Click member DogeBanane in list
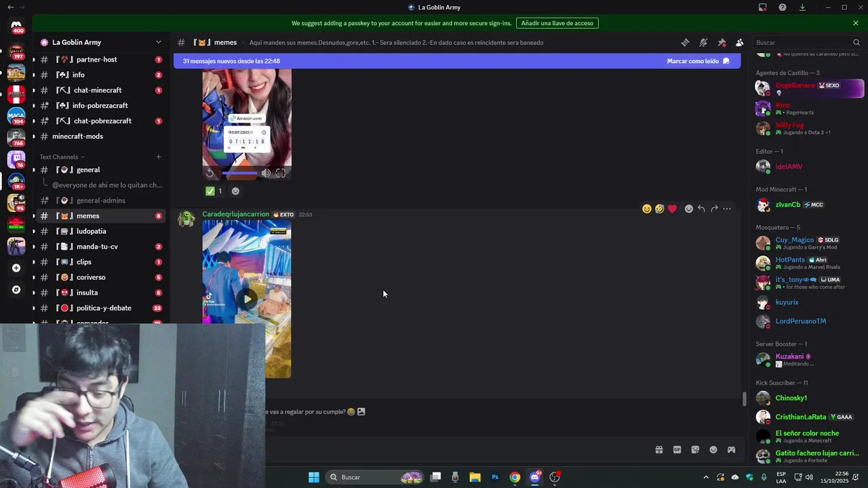 pyautogui.click(x=809, y=88)
